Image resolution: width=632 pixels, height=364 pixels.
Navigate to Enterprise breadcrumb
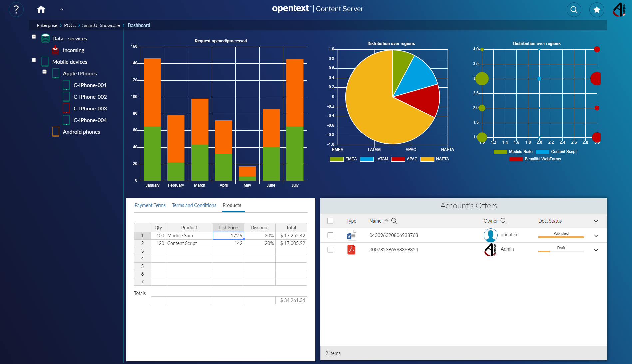[x=47, y=25]
